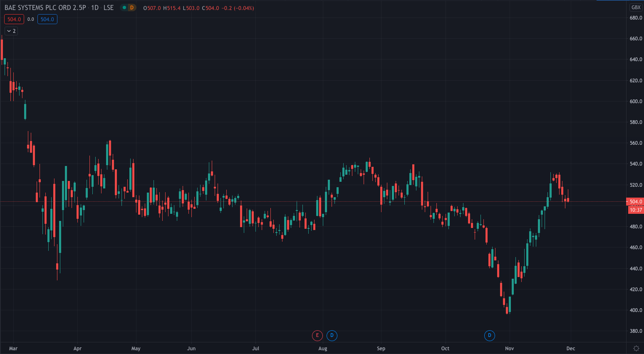Image resolution: width=644 pixels, height=354 pixels.
Task: Click the O507.0 open value
Action: click(152, 8)
